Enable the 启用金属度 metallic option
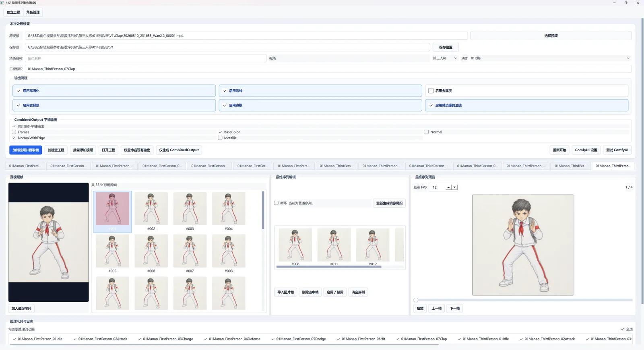644x350 pixels. click(x=431, y=91)
